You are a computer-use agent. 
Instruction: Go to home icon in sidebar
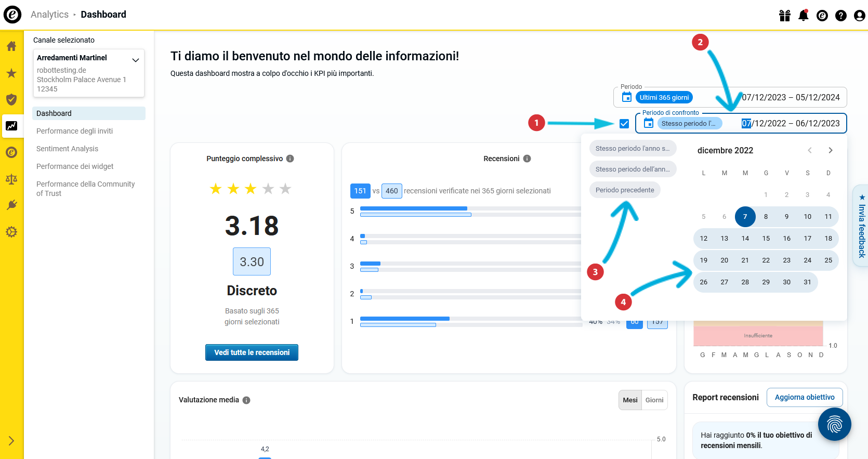(x=11, y=46)
